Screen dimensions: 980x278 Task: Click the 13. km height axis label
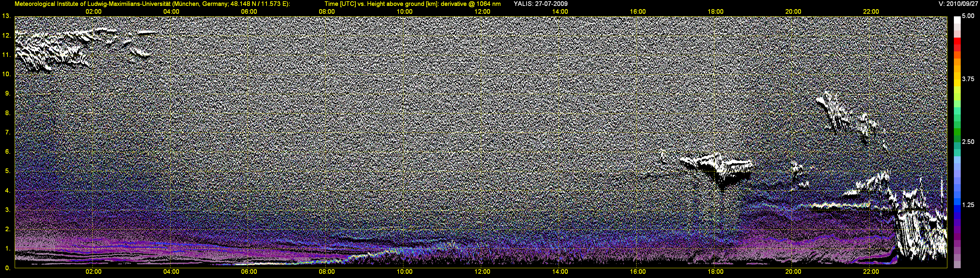coord(6,16)
